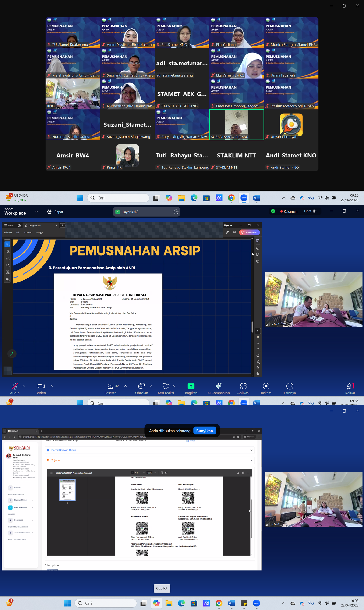This screenshot has width=364, height=610.
Task: Click Word taskbar icon at 09.10
Action: tap(256, 198)
